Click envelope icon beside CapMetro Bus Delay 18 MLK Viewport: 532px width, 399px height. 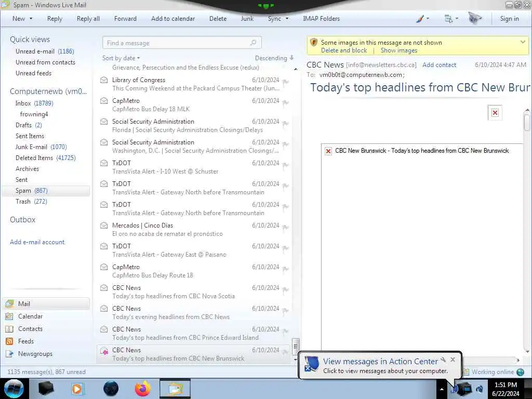104,101
